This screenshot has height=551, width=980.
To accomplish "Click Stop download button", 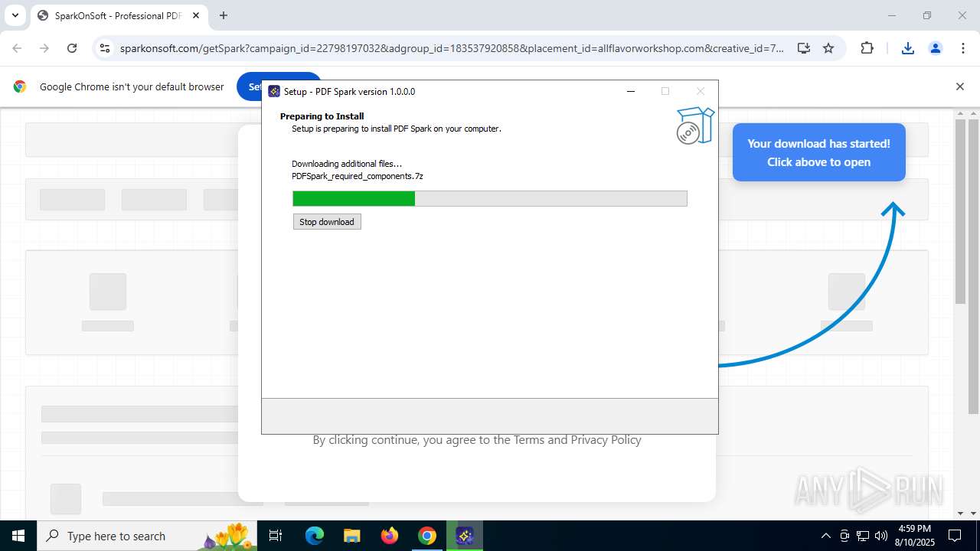I will tap(327, 222).
